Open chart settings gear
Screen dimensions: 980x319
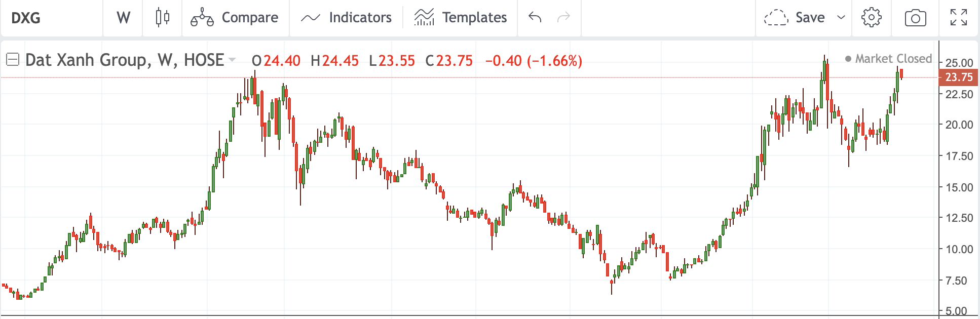click(x=871, y=18)
